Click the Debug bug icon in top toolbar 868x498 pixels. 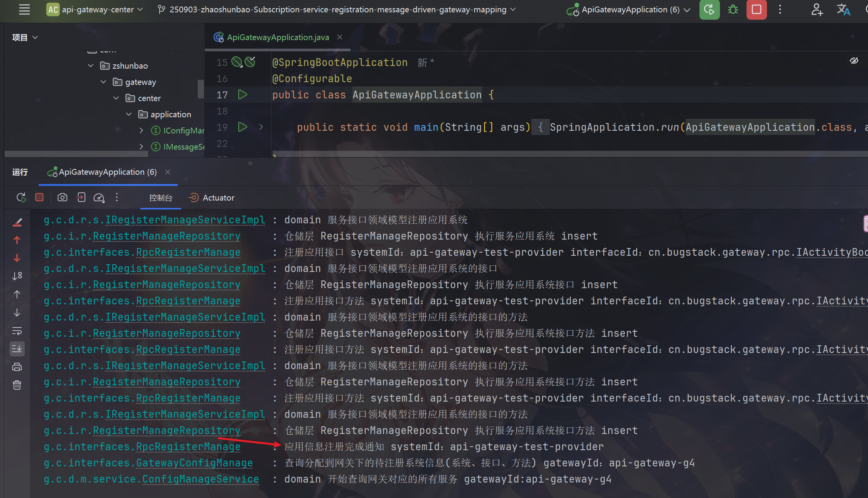coord(733,10)
